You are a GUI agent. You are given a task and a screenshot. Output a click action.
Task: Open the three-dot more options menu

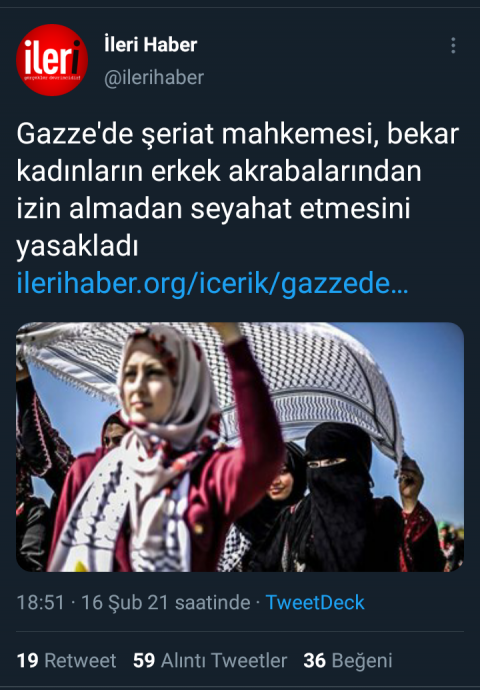point(453,46)
